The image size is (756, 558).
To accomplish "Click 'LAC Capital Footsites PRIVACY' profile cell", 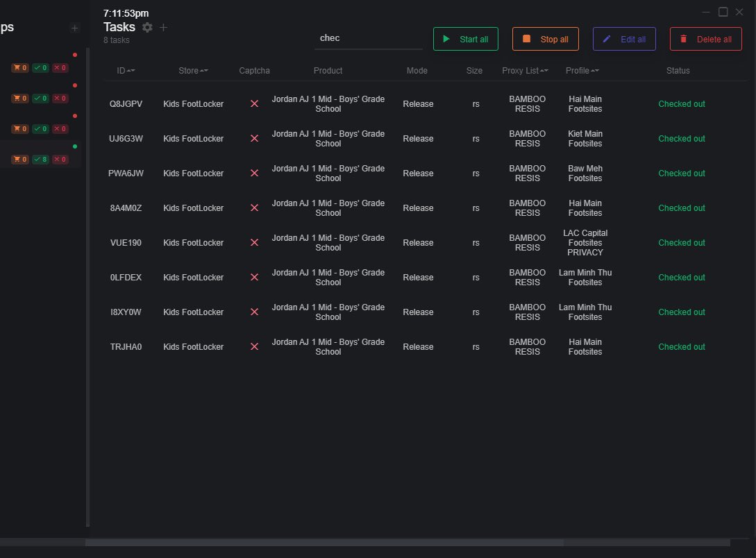I will coord(585,242).
